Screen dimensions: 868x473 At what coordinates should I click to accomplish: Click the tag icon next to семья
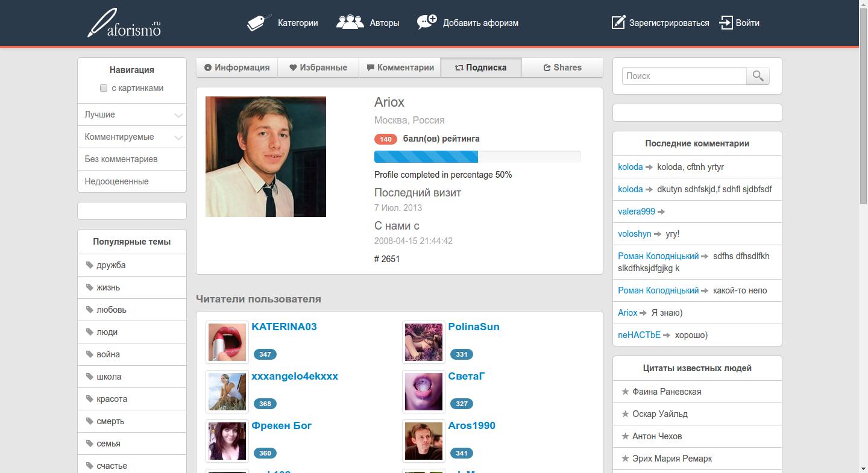(x=89, y=443)
